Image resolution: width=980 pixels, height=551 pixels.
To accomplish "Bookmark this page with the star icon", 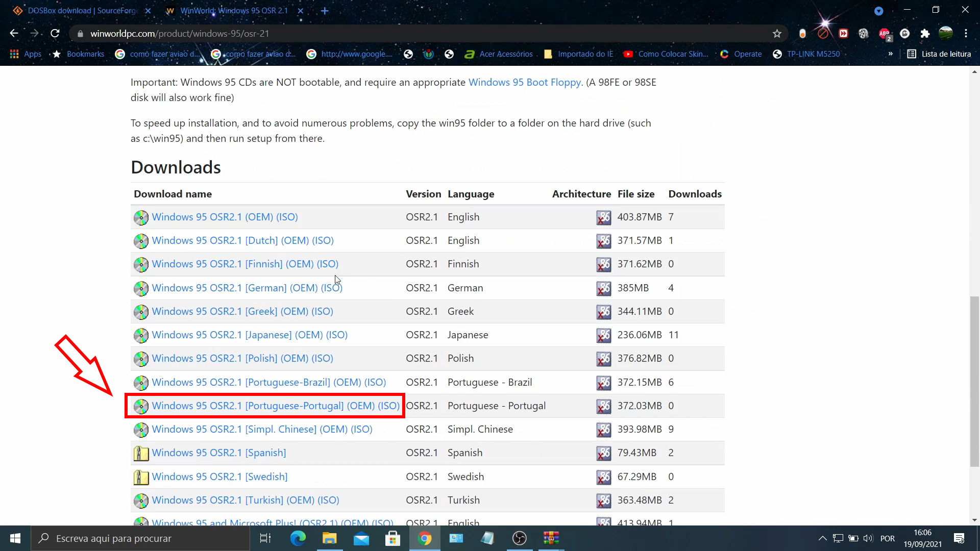I will [777, 34].
